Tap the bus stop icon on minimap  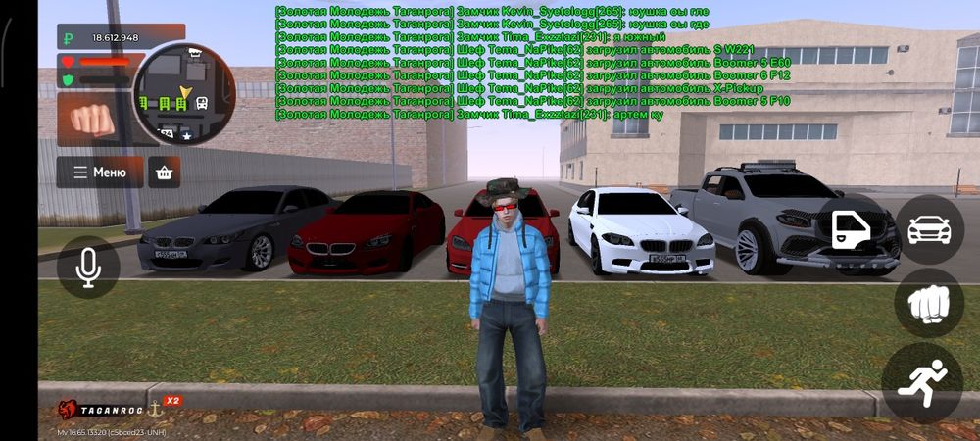pyautogui.click(x=202, y=103)
